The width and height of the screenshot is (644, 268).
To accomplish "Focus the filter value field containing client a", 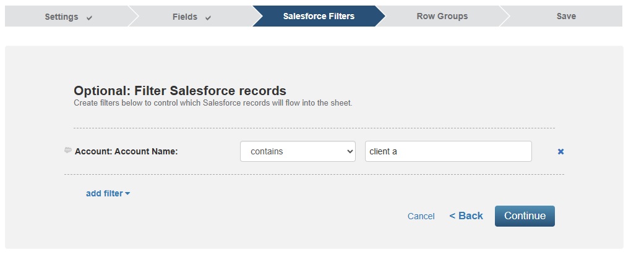I will tap(449, 151).
